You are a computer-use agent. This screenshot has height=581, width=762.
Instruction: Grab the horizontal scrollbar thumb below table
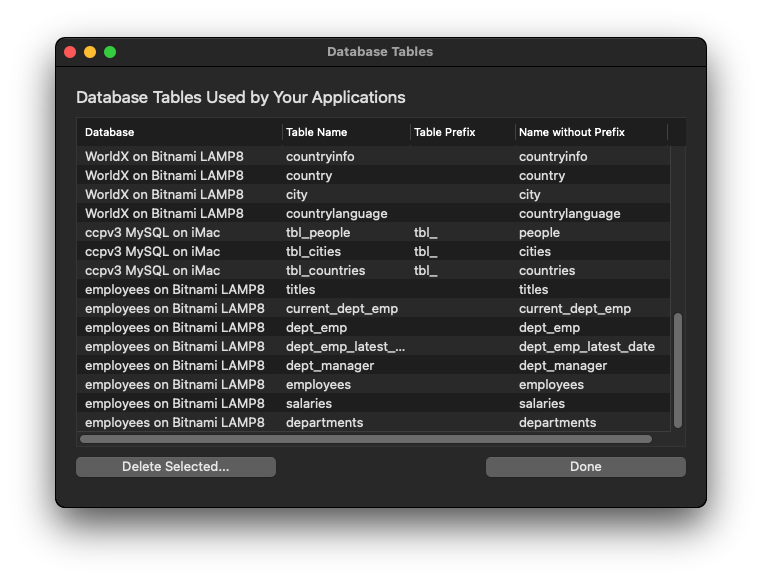click(x=365, y=439)
